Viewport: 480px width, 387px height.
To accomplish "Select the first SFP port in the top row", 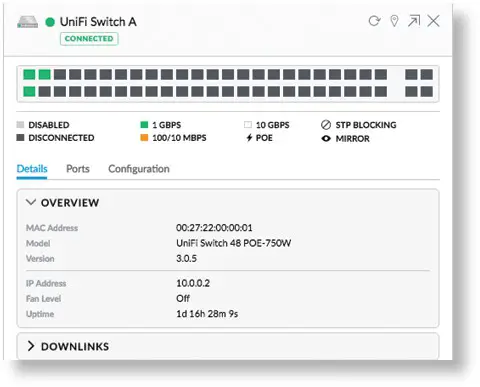I will [411, 74].
